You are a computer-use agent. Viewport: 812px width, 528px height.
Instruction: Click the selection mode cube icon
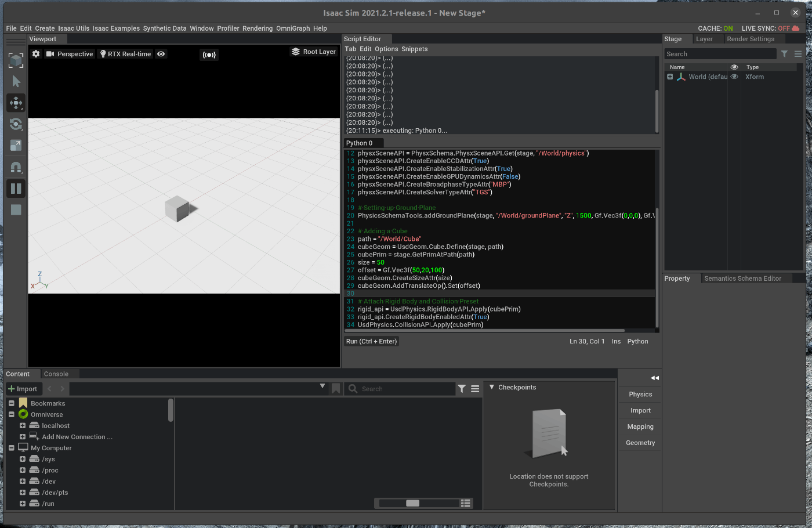pyautogui.click(x=16, y=60)
